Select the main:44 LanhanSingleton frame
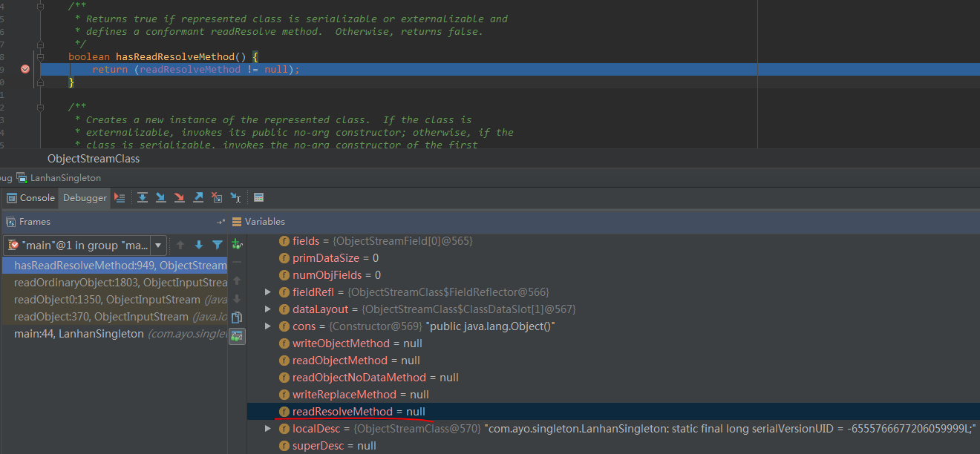The height and width of the screenshot is (454, 980). (79, 334)
